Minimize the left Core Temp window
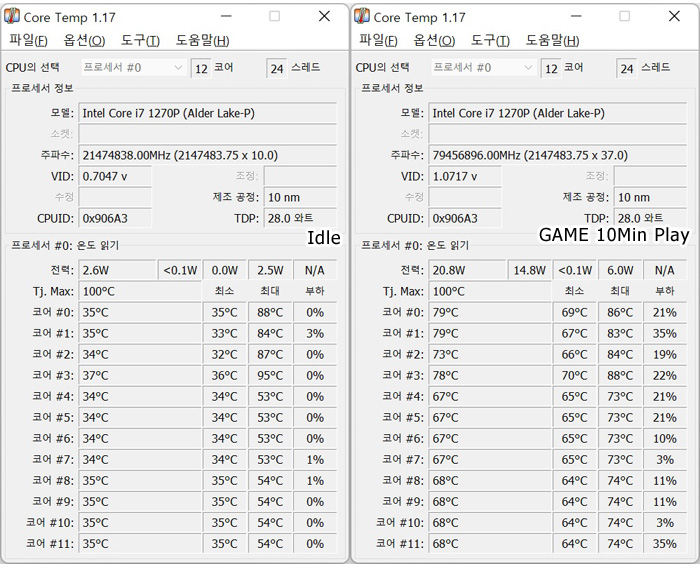 (226, 16)
